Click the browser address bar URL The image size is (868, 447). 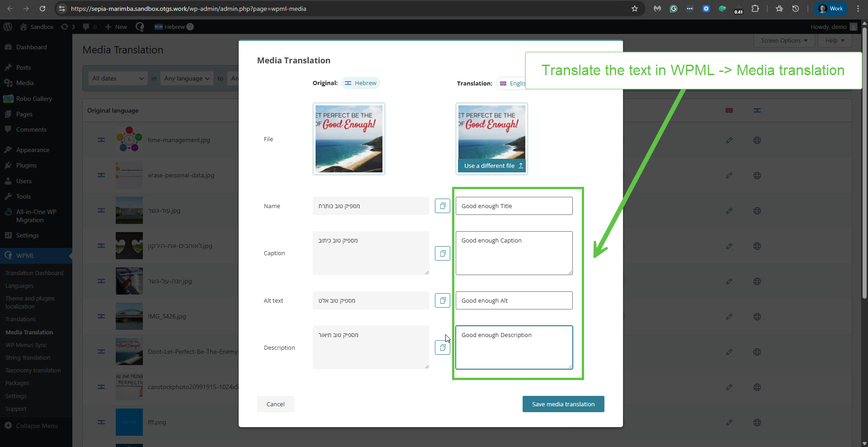(189, 9)
